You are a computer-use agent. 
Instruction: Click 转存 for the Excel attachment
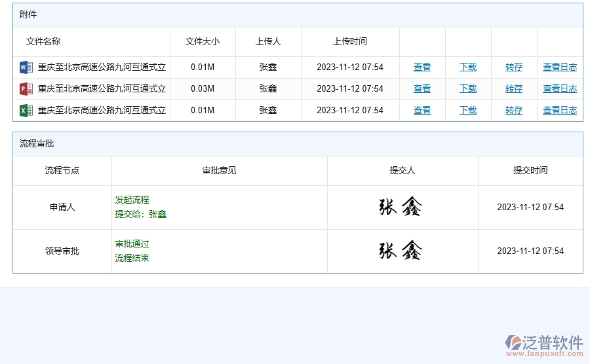point(514,111)
